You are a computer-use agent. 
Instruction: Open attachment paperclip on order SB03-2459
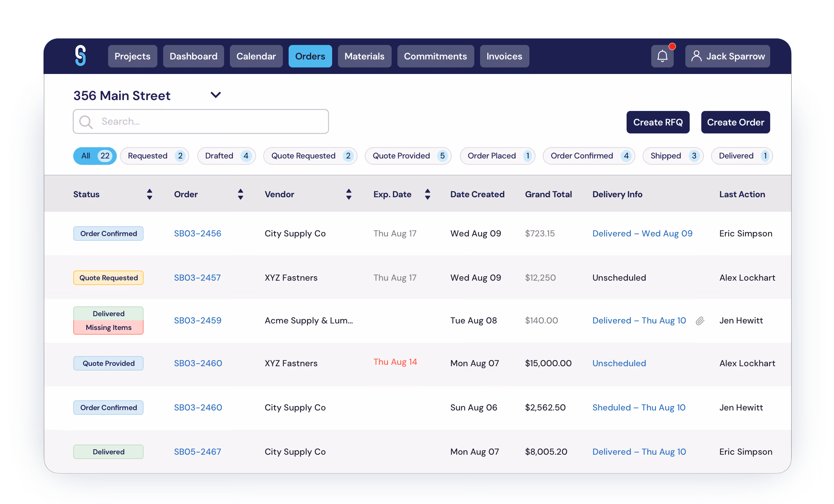tap(700, 321)
